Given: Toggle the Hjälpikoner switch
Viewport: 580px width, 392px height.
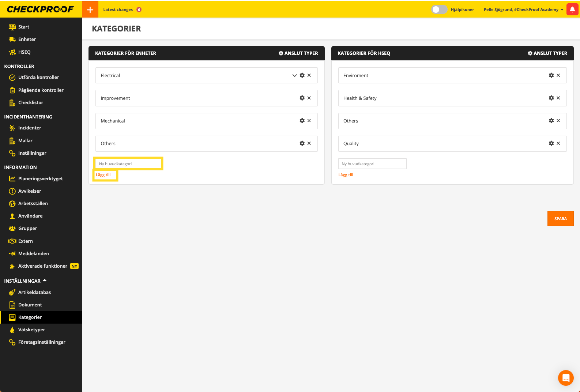Looking at the screenshot, I should pyautogui.click(x=439, y=10).
